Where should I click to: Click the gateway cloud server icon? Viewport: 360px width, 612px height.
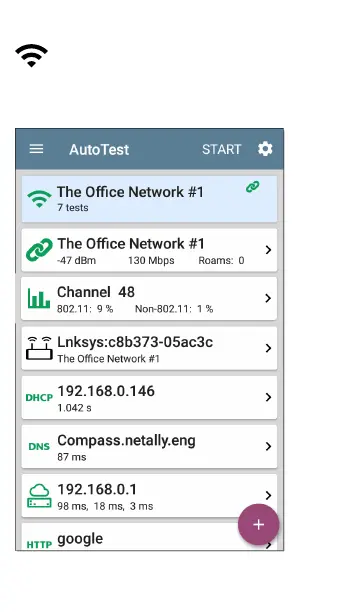(x=39, y=496)
